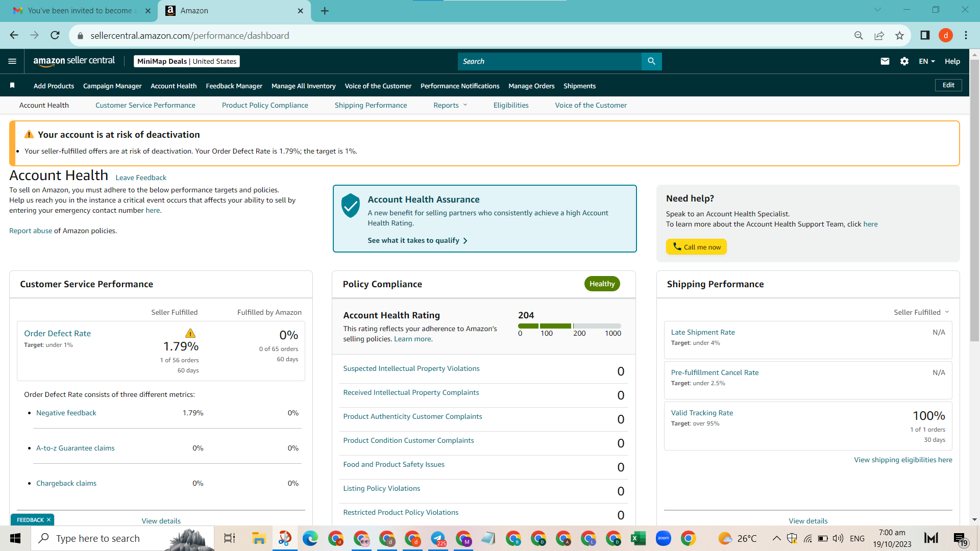
Task: Open Microsoft Edge from the taskbar
Action: tap(310, 538)
